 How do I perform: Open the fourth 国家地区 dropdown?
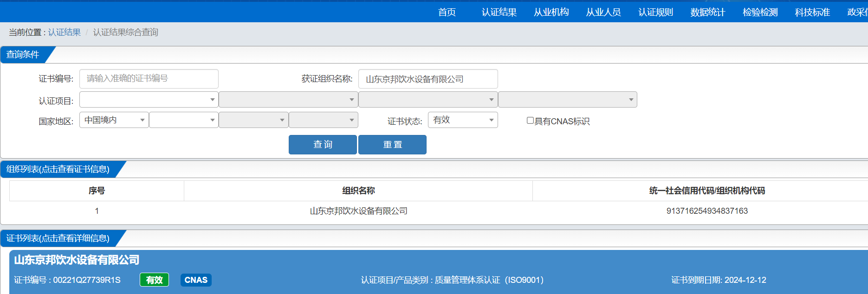pyautogui.click(x=324, y=120)
